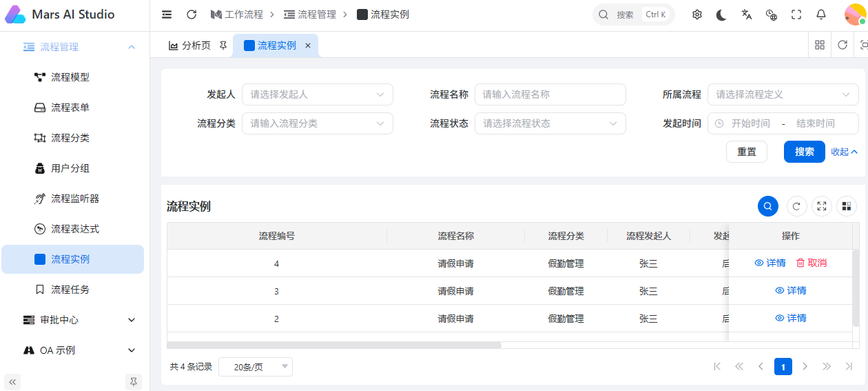Open the notifications bell
The width and height of the screenshot is (868, 391).
click(x=821, y=14)
